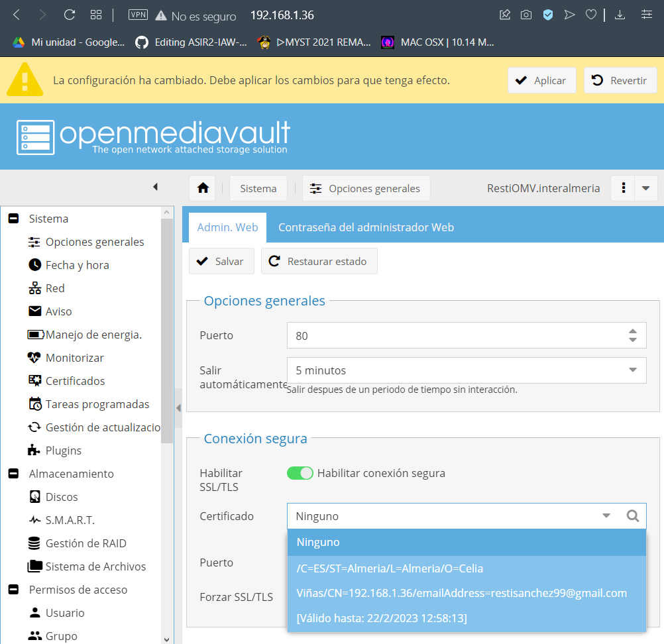Click the Aviso envelope icon

[34, 311]
